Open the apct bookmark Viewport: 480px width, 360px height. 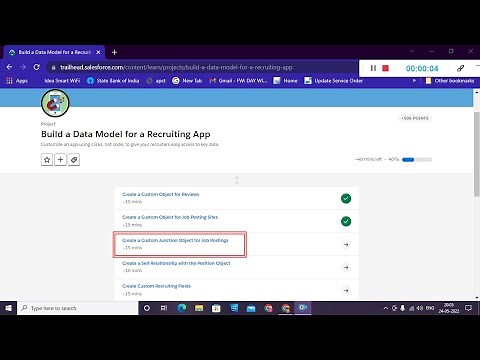pos(156,81)
